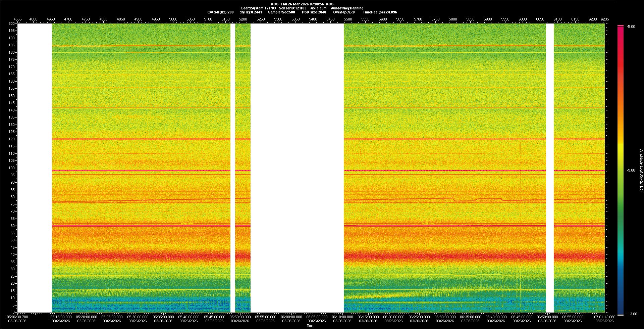Click the Amplitude(Log10(g^2/Hz)) scale title
The image size is (644, 329).
pos(641,170)
